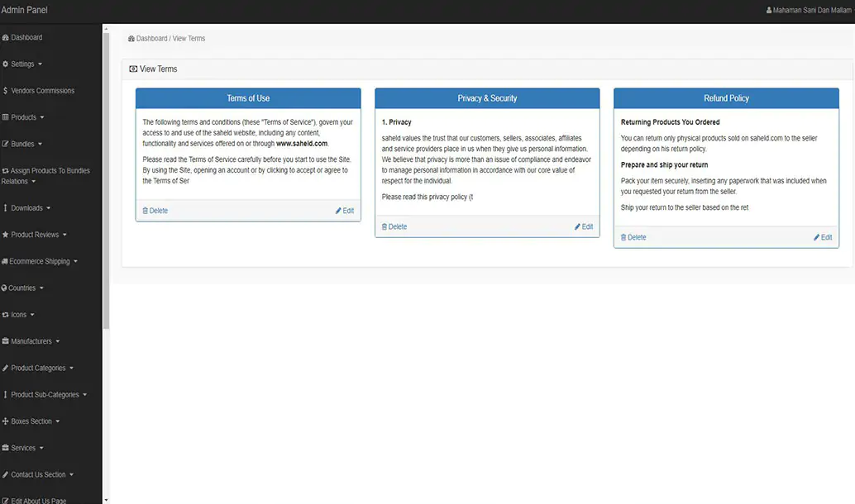The width and height of the screenshot is (855, 504).
Task: Click the trash icon in Refund Policy card
Action: 623,237
